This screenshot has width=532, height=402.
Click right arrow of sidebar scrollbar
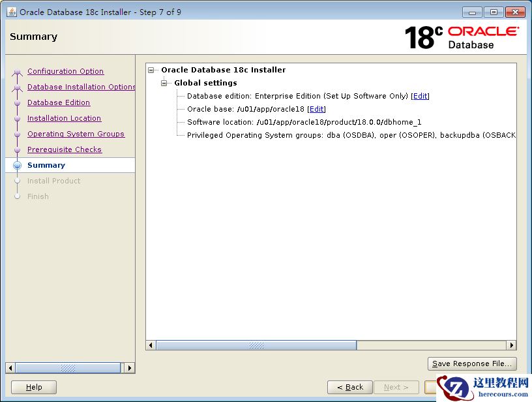(130, 368)
